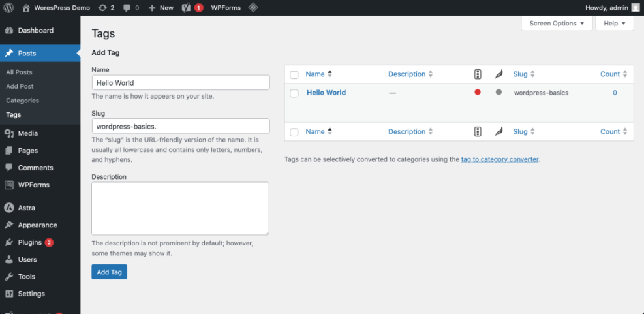Click the admin avatar icon
The image size is (644, 314).
(635, 8)
